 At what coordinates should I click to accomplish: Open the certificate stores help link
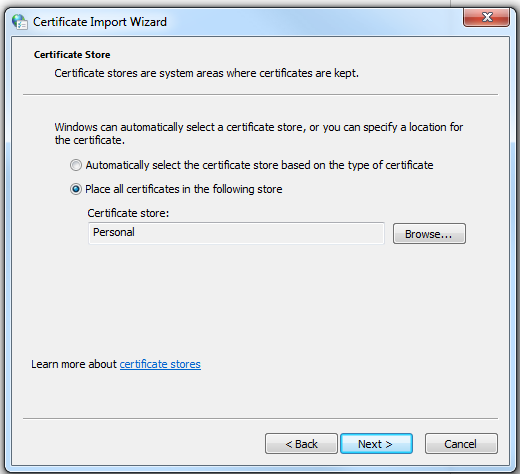tap(160, 364)
